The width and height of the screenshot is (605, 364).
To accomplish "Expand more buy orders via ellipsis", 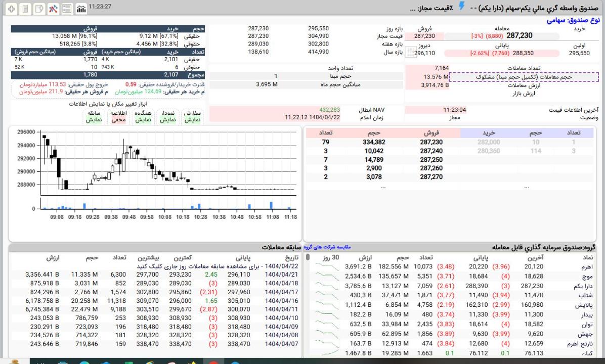I will [x=527, y=187].
